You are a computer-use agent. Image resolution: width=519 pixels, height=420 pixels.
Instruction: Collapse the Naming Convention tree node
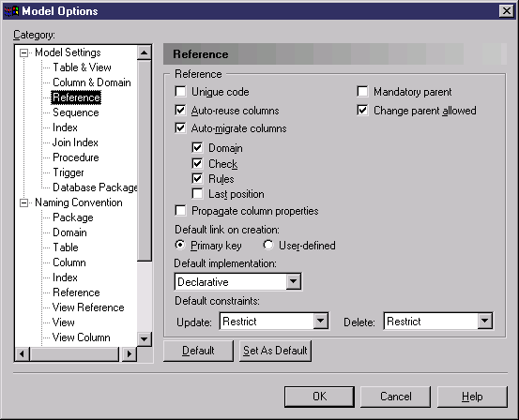click(x=23, y=202)
